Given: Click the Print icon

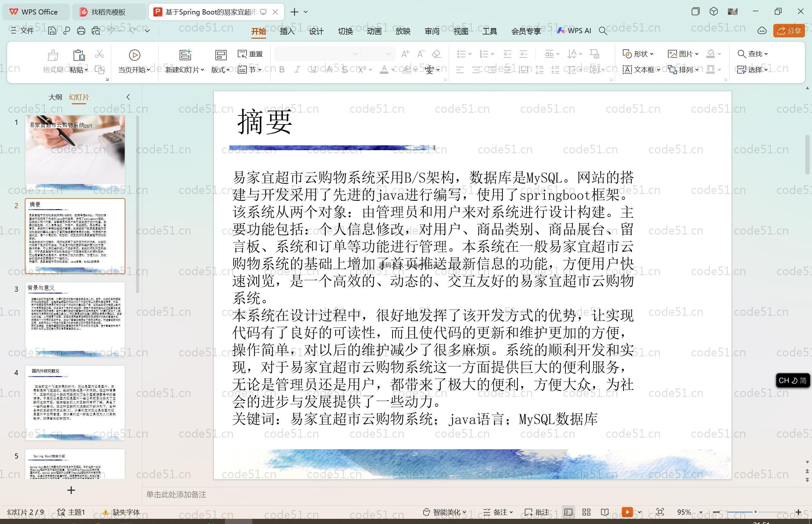Looking at the screenshot, I should point(81,31).
